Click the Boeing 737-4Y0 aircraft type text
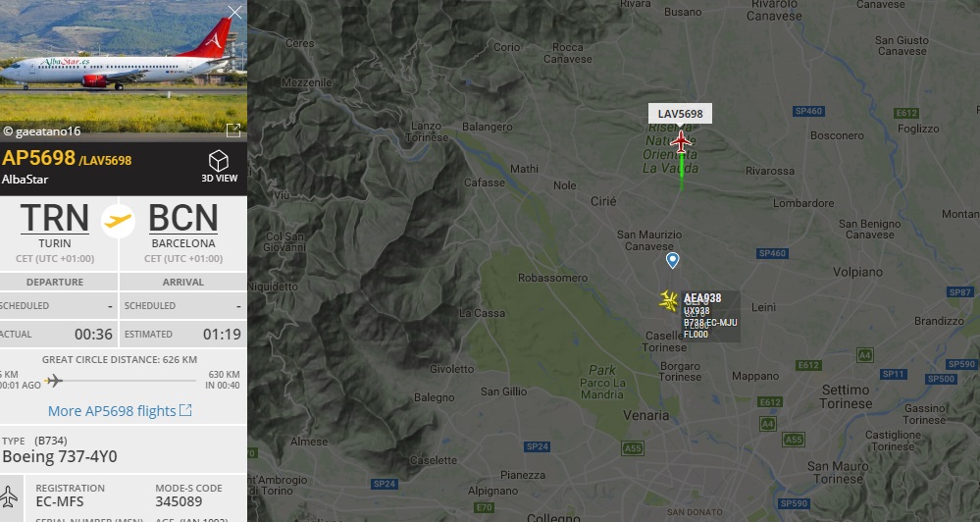 (x=60, y=456)
